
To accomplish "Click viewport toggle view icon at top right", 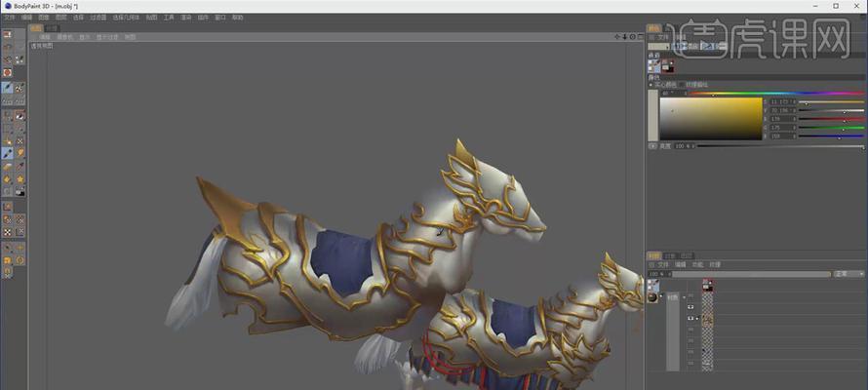I will pyautogui.click(x=640, y=36).
